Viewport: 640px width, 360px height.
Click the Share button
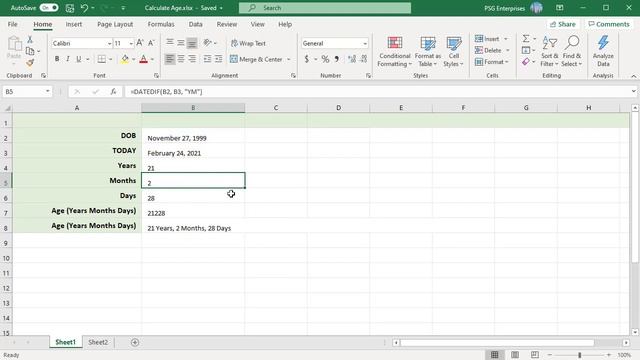[x=562, y=24]
